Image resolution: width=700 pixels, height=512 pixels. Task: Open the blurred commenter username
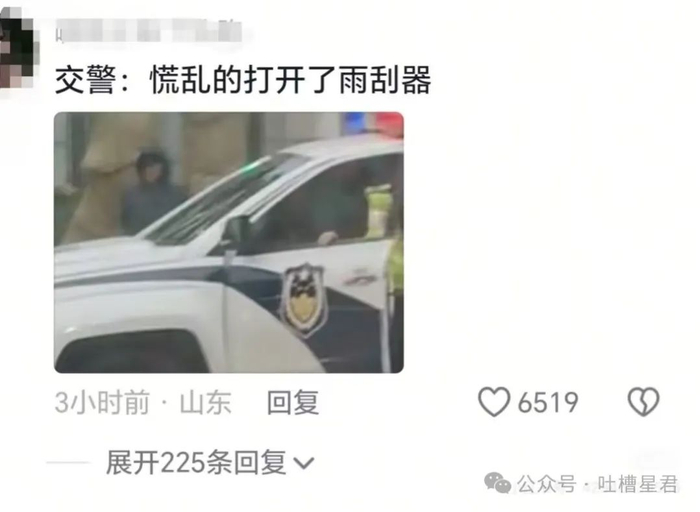coord(150,31)
